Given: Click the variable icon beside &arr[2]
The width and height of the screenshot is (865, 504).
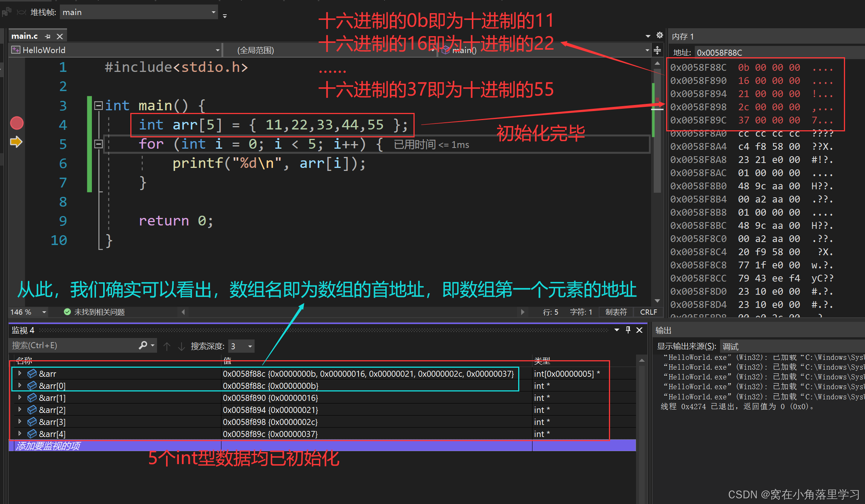Looking at the screenshot, I should click(x=32, y=410).
